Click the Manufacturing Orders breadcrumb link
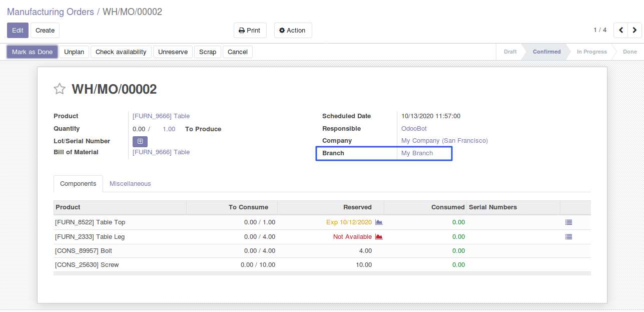Viewport: 644px width, 312px height. click(51, 12)
